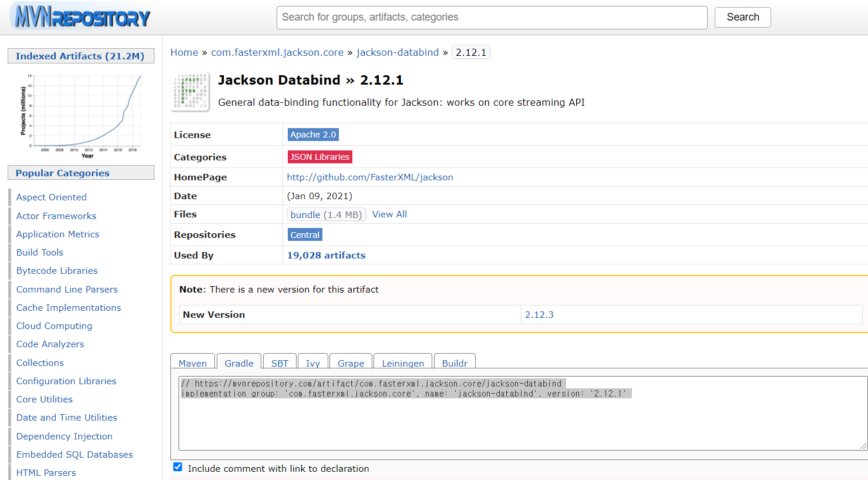The width and height of the screenshot is (868, 480).
Task: Open Aspect Oriented category
Action: coord(51,197)
